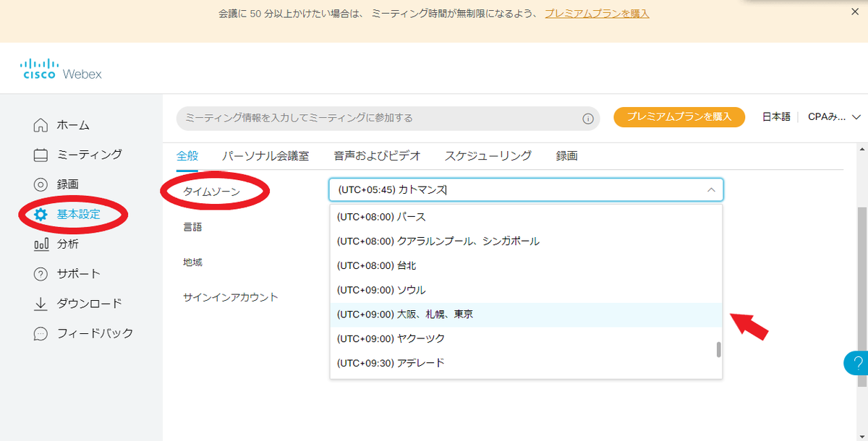Select (UTC+09:00) ソウル timezone

coord(526,290)
